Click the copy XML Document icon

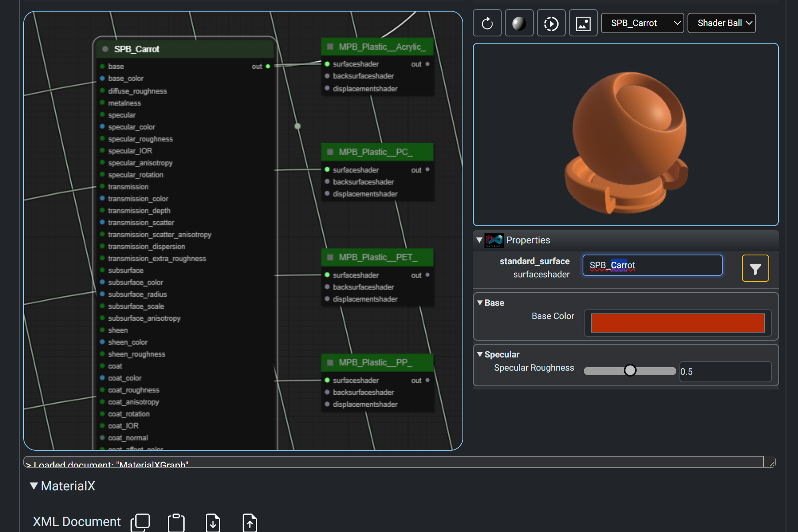pyautogui.click(x=140, y=522)
